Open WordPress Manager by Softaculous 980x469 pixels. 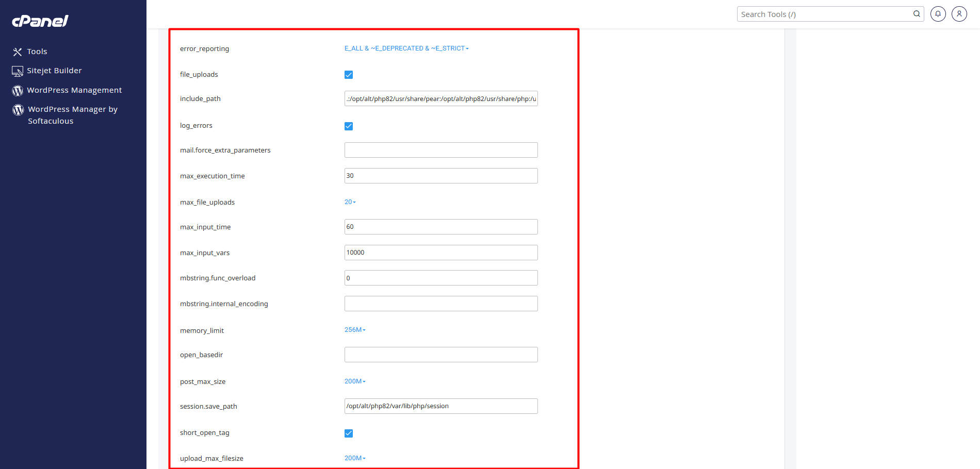tap(73, 115)
